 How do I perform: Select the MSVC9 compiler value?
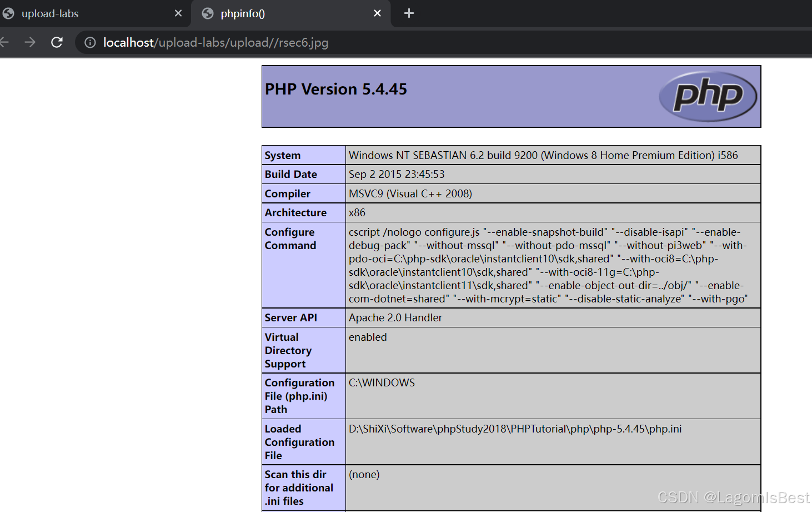410,193
